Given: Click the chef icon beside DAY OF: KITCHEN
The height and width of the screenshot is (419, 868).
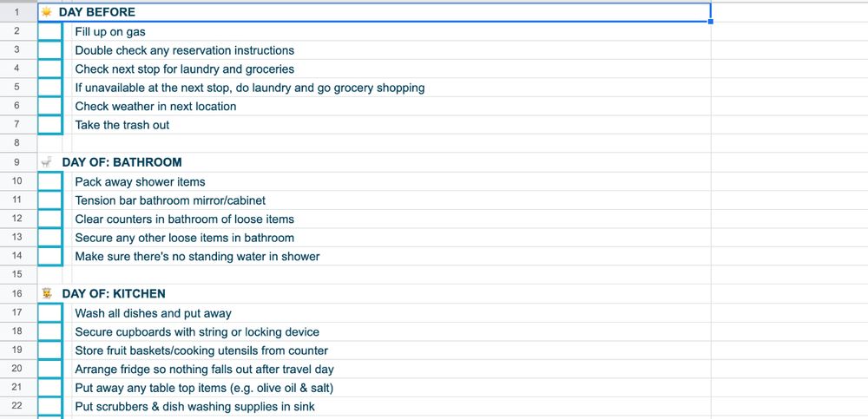Looking at the screenshot, I should click(47, 294).
